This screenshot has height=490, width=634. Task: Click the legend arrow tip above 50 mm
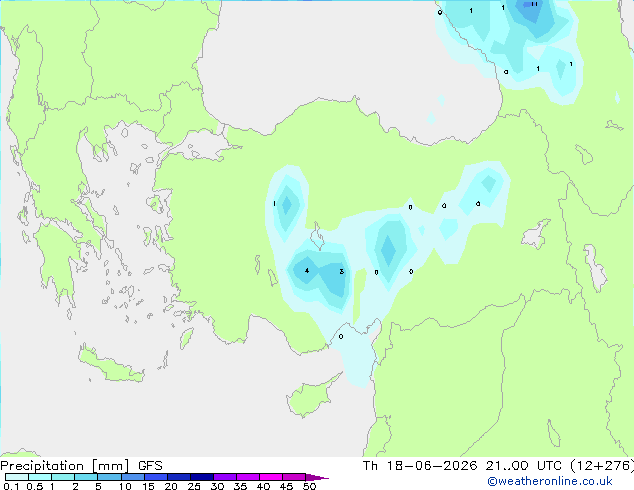coord(317,477)
